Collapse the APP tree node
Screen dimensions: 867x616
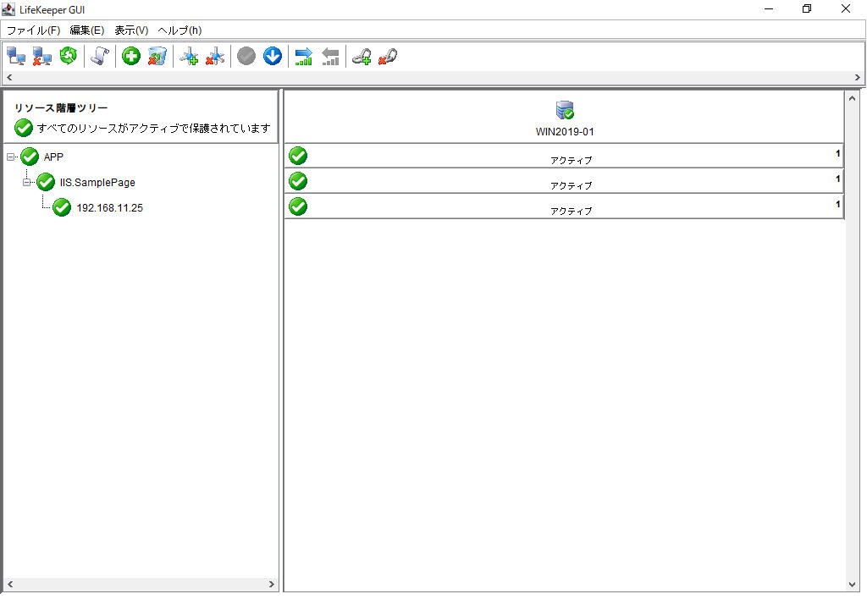coord(10,157)
